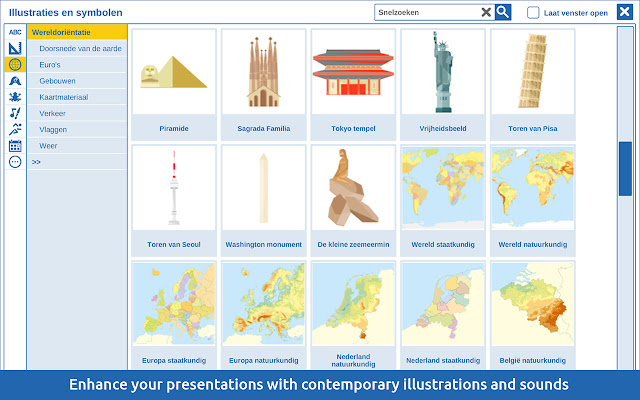Select the globe world orientation icon
This screenshot has width=640, height=400.
15,65
